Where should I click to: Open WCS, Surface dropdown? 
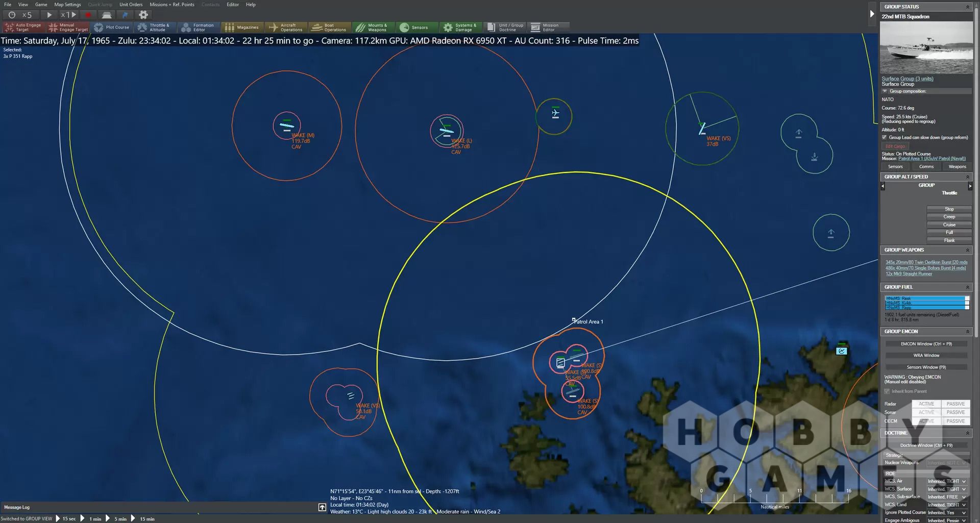pyautogui.click(x=947, y=489)
